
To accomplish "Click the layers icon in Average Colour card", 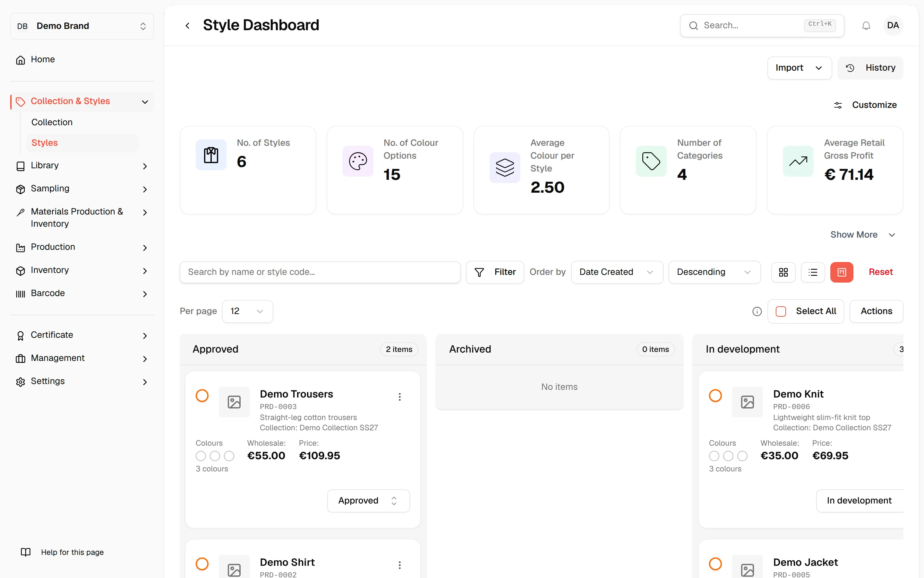I will click(x=505, y=167).
